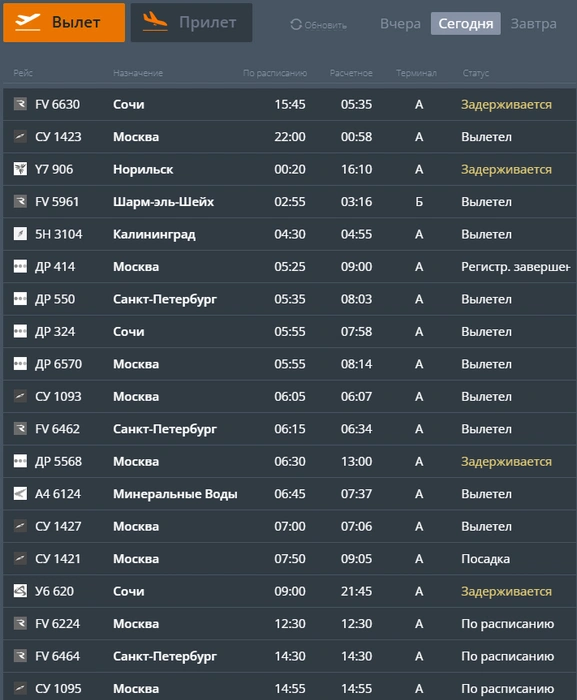The width and height of the screenshot is (577, 700).
Task: Click terminal Б of flight FV 5961
Action: [x=419, y=202]
